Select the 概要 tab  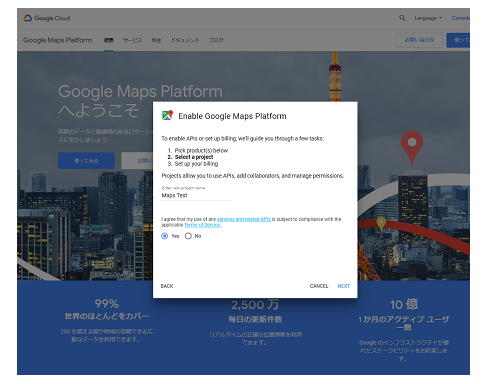pos(109,40)
